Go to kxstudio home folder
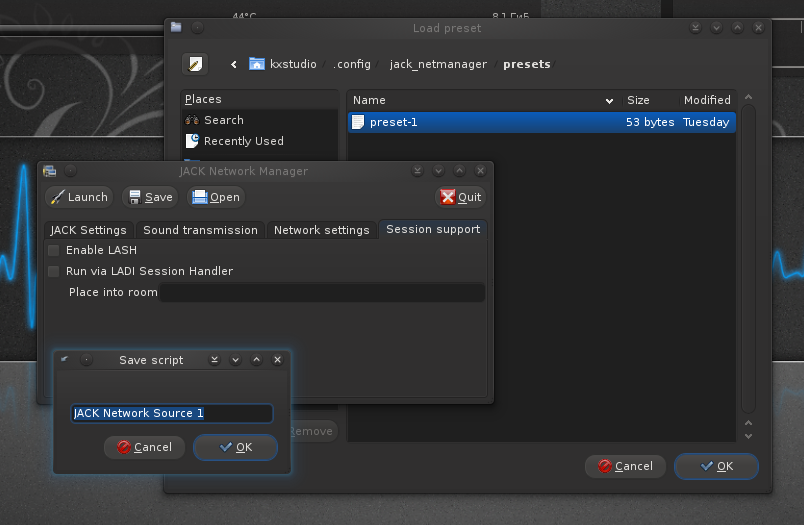 [x=283, y=64]
